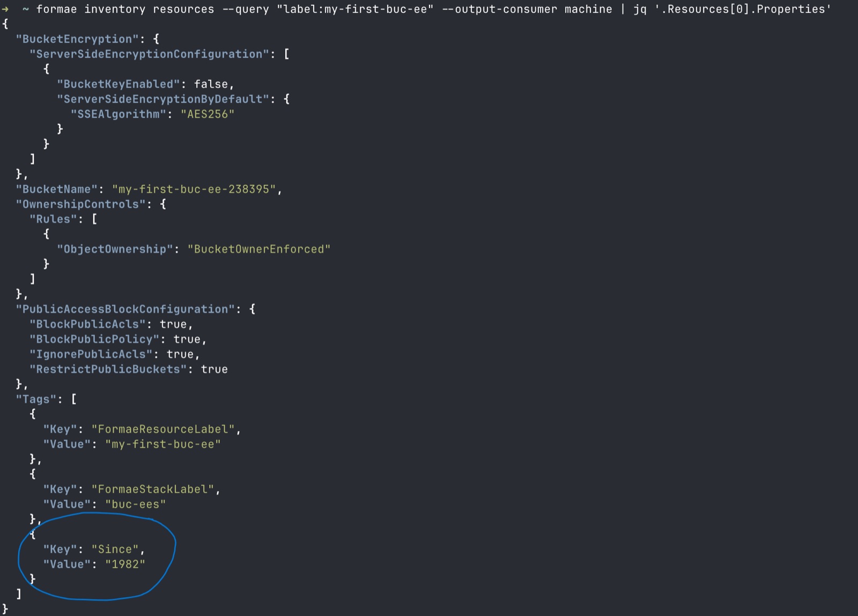Click the circled "Since" key value
This screenshot has height=616, width=858.
click(x=115, y=550)
